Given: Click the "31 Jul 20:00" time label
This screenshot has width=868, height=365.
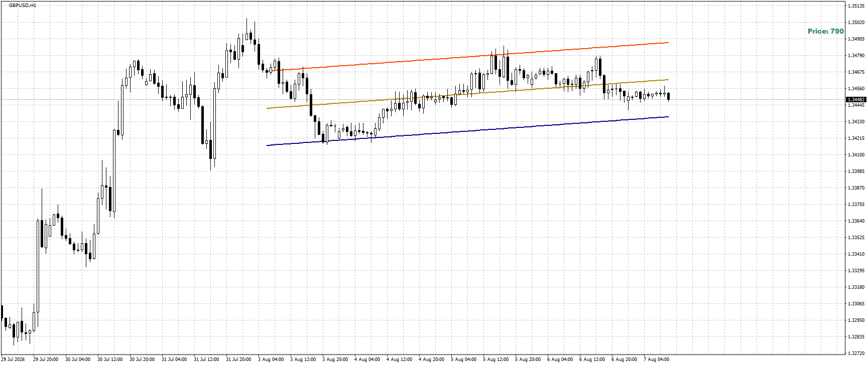Looking at the screenshot, I should point(238,359).
